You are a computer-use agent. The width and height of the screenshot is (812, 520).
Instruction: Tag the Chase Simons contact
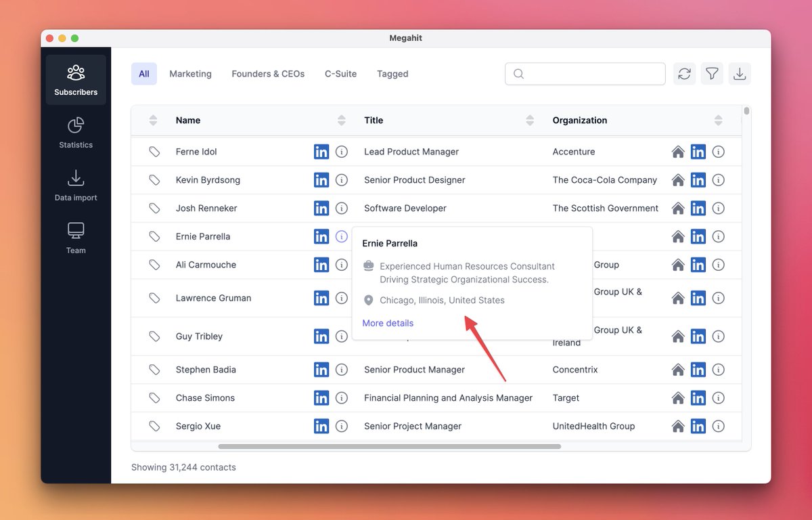point(154,398)
